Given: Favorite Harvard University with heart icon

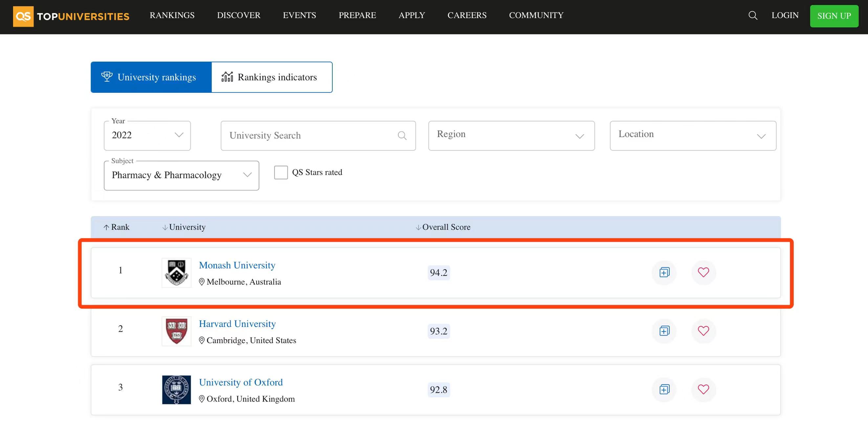Looking at the screenshot, I should tap(703, 331).
